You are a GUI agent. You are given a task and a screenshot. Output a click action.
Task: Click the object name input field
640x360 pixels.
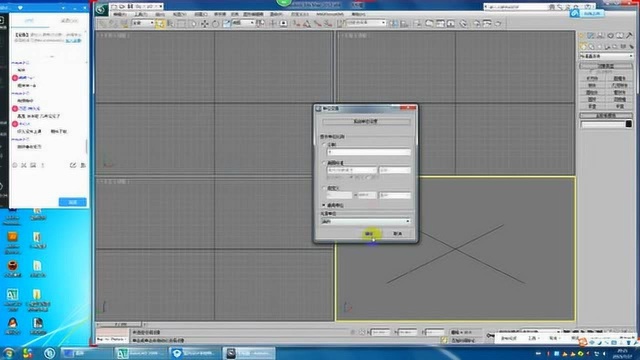(x=602, y=124)
